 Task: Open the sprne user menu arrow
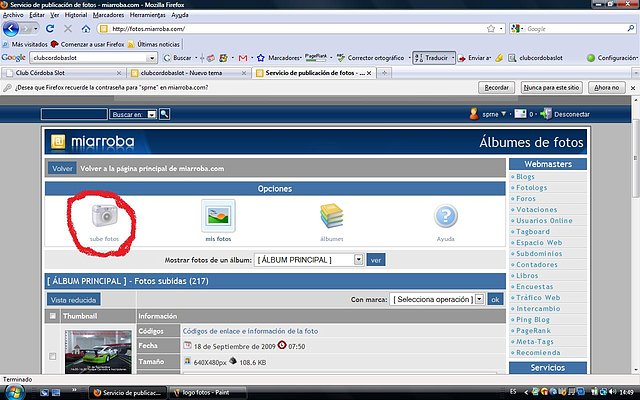pos(503,114)
